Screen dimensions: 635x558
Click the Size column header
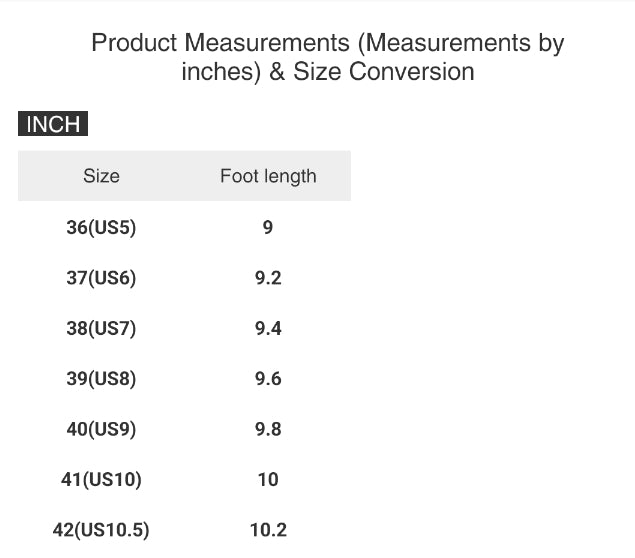click(101, 176)
